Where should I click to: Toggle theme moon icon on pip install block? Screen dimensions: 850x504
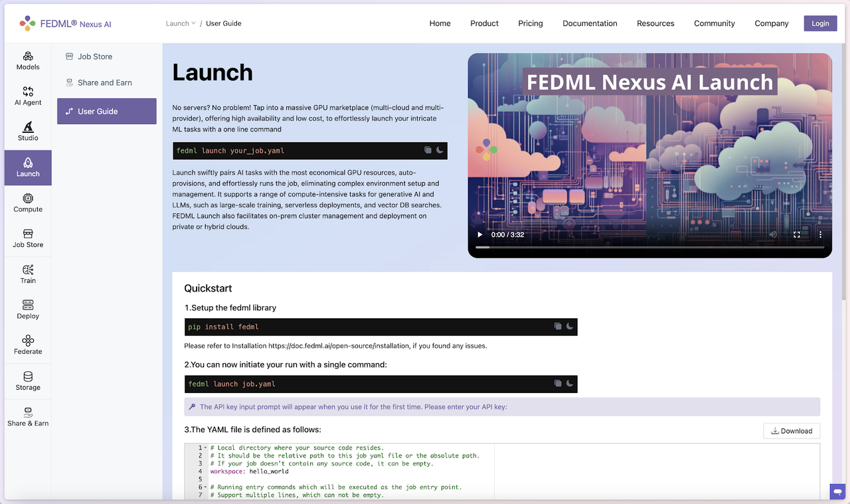(570, 327)
